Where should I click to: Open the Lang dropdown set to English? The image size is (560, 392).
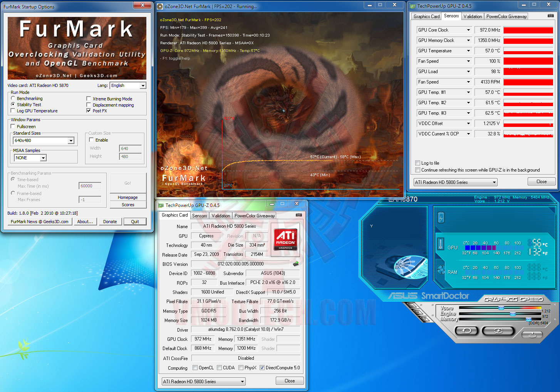[x=128, y=85]
